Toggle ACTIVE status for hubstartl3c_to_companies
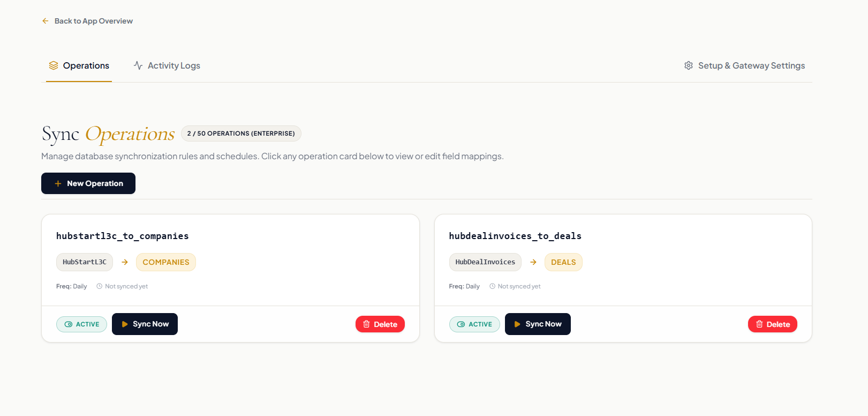 pos(81,324)
